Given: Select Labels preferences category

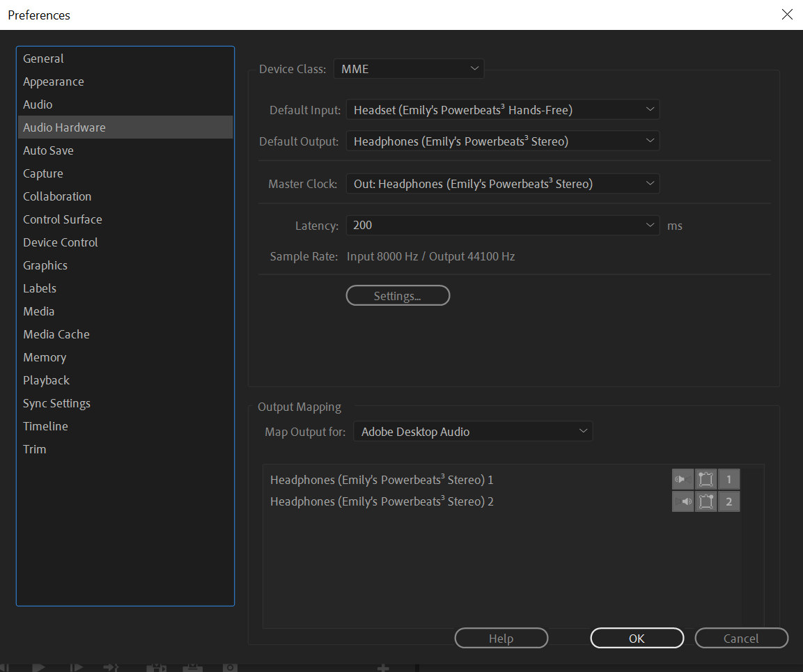Looking at the screenshot, I should coord(125,288).
